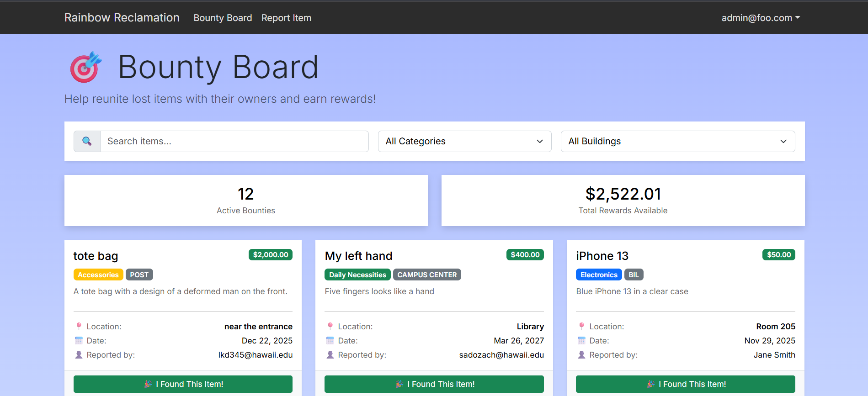Screen dimensions: 868x396
Task: Click the magnifying glass search icon
Action: click(87, 141)
